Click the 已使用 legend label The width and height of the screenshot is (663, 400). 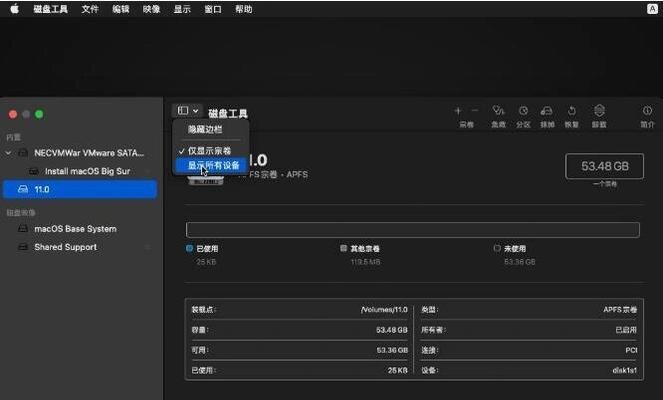[x=207, y=249]
